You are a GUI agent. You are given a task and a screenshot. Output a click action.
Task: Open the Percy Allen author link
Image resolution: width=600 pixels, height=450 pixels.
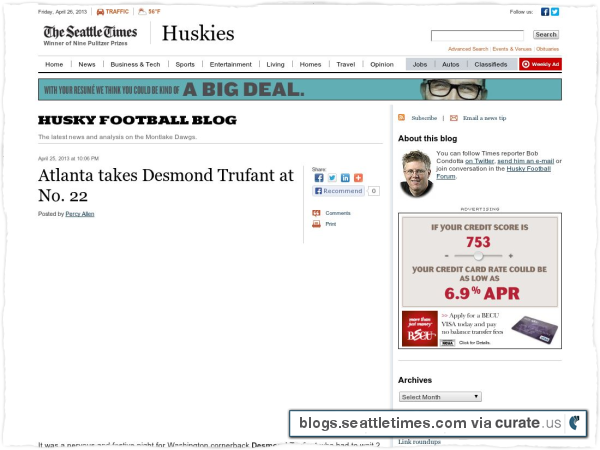coord(80,214)
